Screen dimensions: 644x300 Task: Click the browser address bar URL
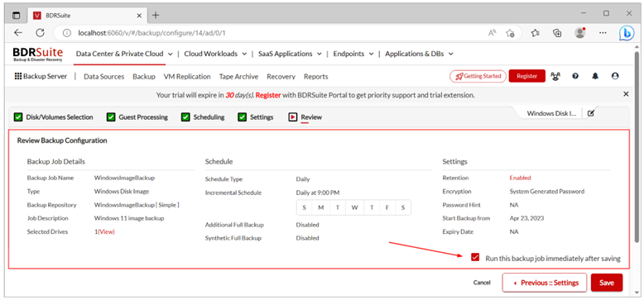pyautogui.click(x=152, y=33)
